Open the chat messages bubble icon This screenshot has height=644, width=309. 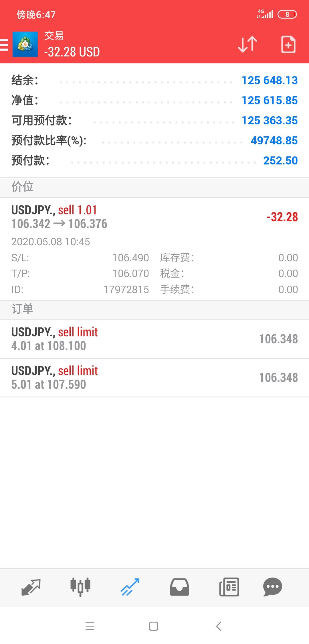(272, 587)
